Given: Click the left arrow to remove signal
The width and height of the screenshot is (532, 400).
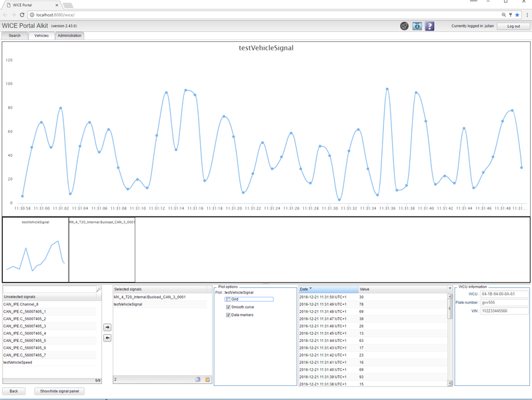Looking at the screenshot, I should [x=107, y=338].
